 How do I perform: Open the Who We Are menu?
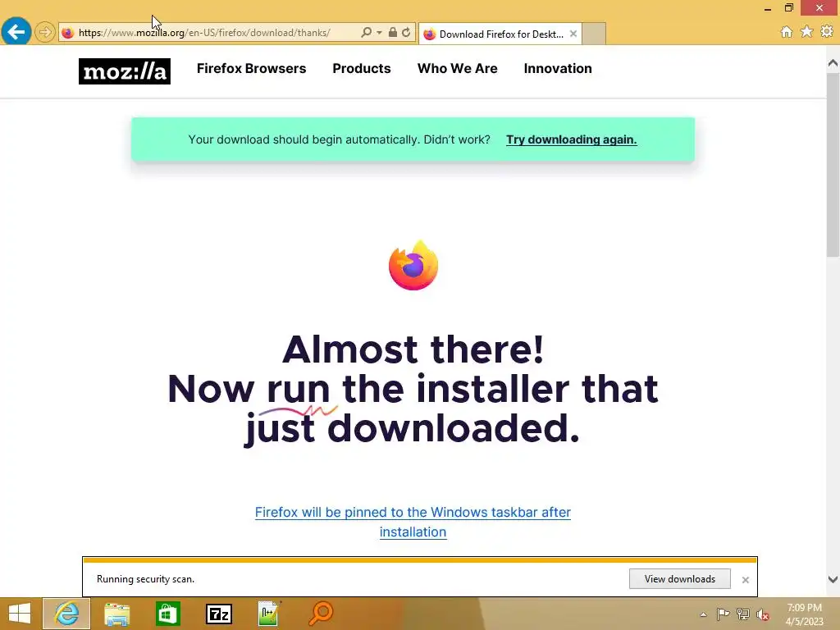tap(458, 69)
